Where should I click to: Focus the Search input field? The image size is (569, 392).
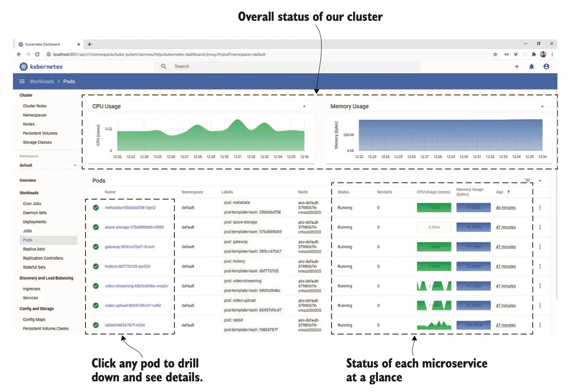click(287, 67)
